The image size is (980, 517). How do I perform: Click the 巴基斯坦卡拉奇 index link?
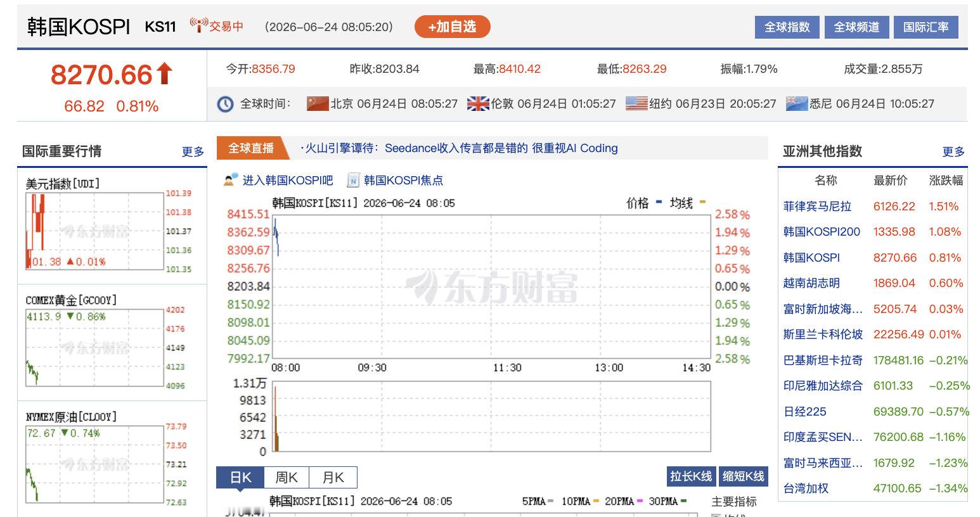point(823,361)
